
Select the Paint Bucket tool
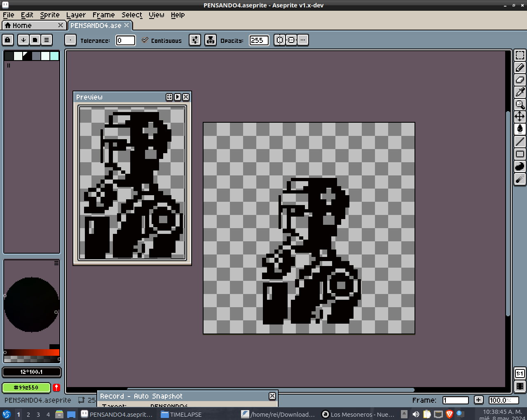pyautogui.click(x=520, y=129)
